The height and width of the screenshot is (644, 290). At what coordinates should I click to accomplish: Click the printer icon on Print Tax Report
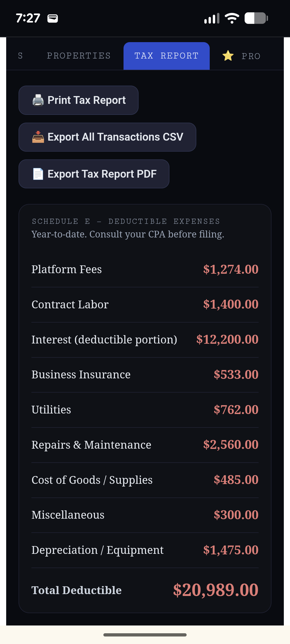pos(38,100)
